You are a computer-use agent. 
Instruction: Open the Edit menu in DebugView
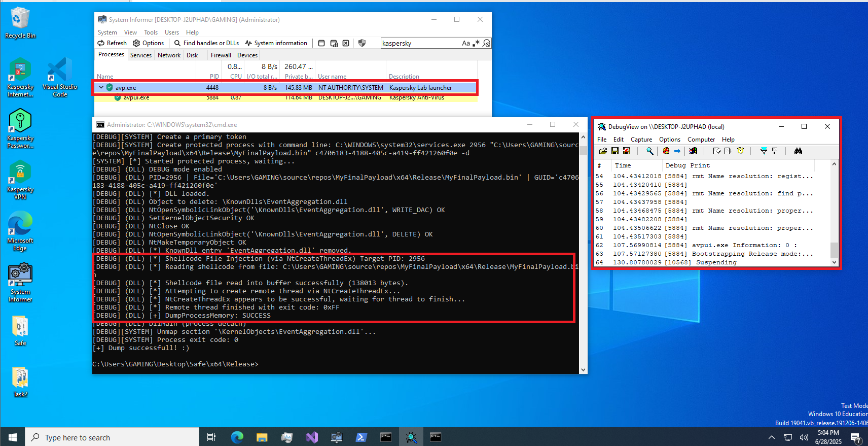tap(619, 140)
